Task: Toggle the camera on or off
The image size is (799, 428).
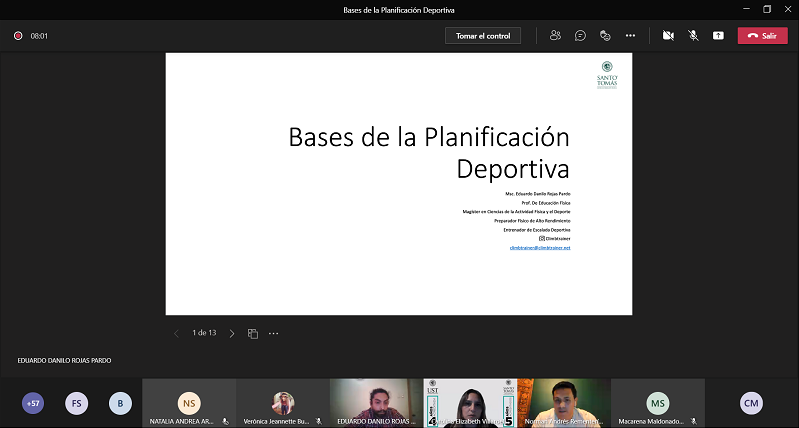Action: tap(668, 36)
